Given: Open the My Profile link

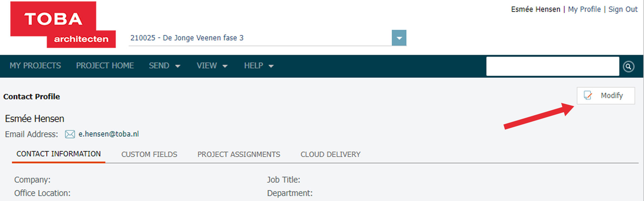Looking at the screenshot, I should coord(584,9).
